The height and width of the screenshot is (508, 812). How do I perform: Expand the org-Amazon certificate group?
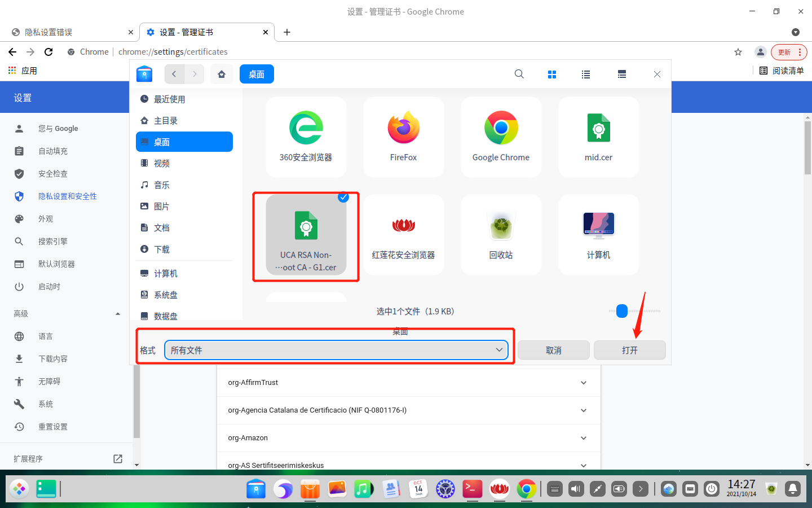584,438
